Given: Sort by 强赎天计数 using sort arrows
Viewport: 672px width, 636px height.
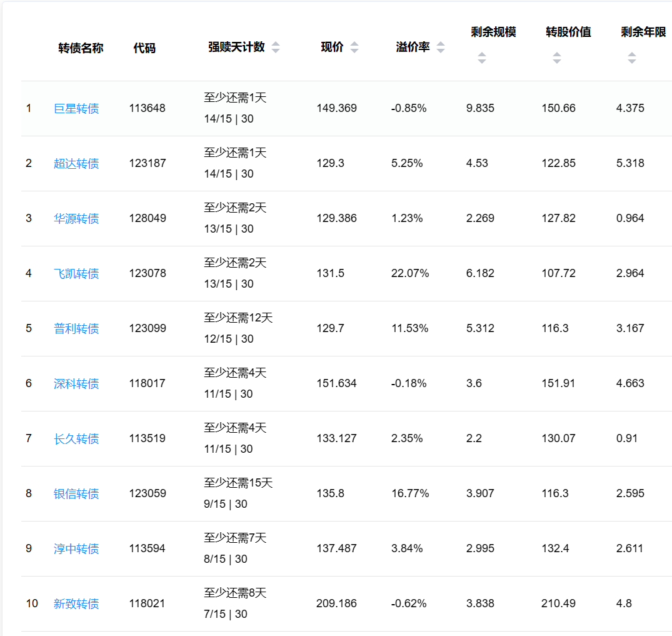Looking at the screenshot, I should pyautogui.click(x=276, y=48).
